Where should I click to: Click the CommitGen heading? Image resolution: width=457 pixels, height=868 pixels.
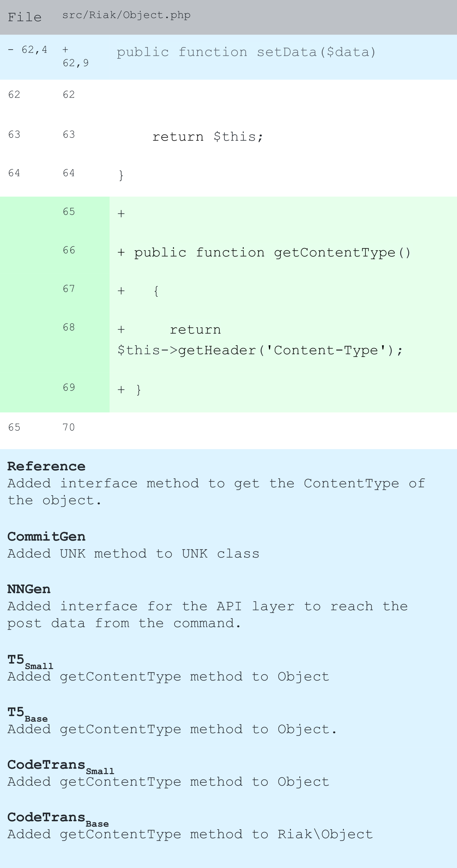46,536
